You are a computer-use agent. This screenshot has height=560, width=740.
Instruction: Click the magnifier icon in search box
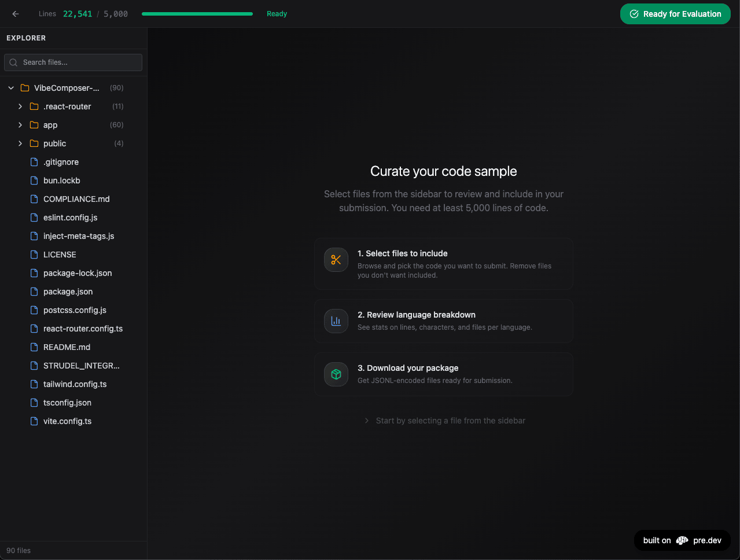pos(14,62)
